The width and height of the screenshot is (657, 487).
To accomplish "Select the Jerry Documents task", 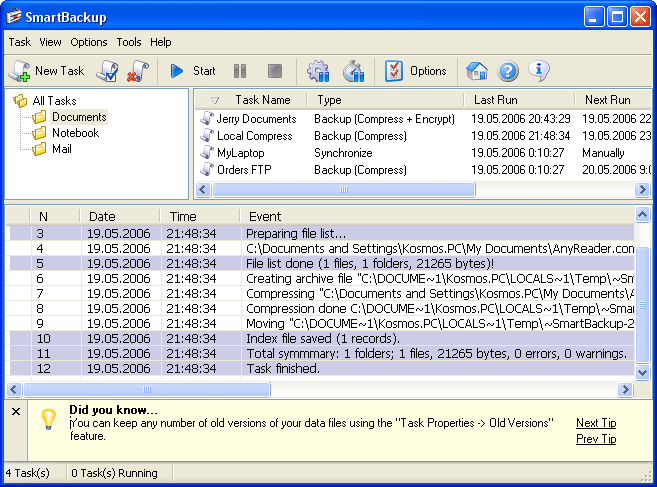I will point(256,119).
